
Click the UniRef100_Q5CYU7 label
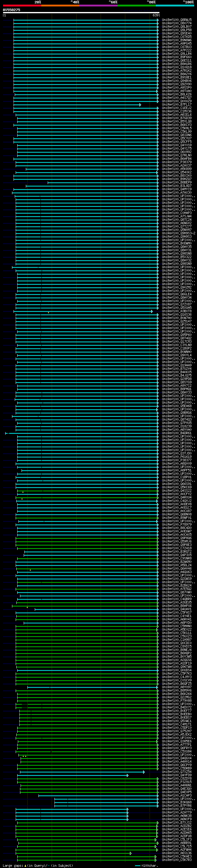click(177, 138)
